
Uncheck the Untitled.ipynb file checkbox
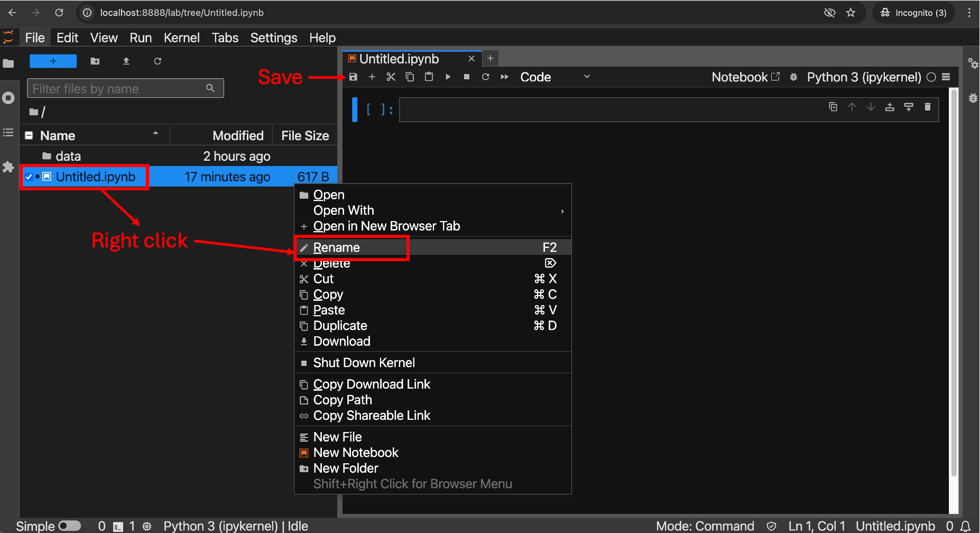29,177
